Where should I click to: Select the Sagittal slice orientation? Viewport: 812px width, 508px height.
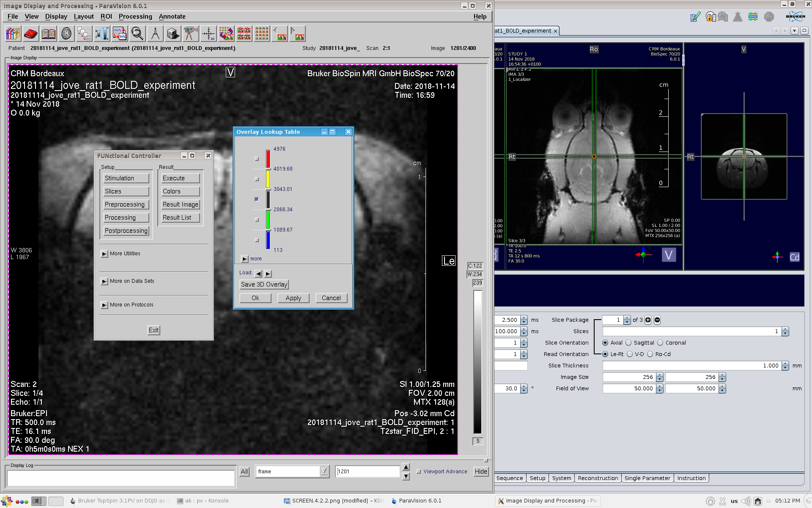(629, 343)
